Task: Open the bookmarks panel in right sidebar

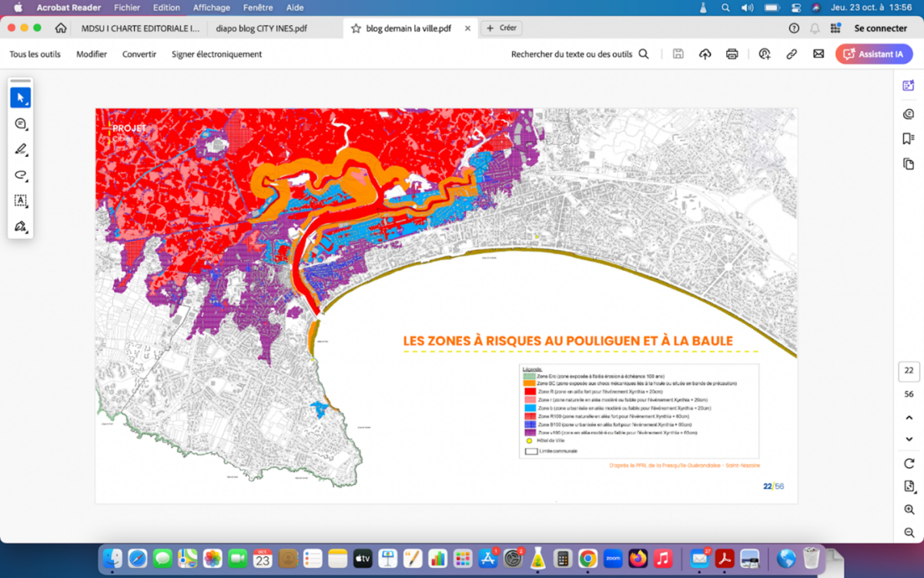Action: (909, 139)
